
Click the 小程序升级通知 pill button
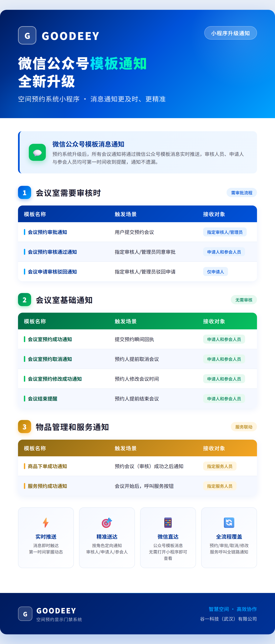coord(230,33)
